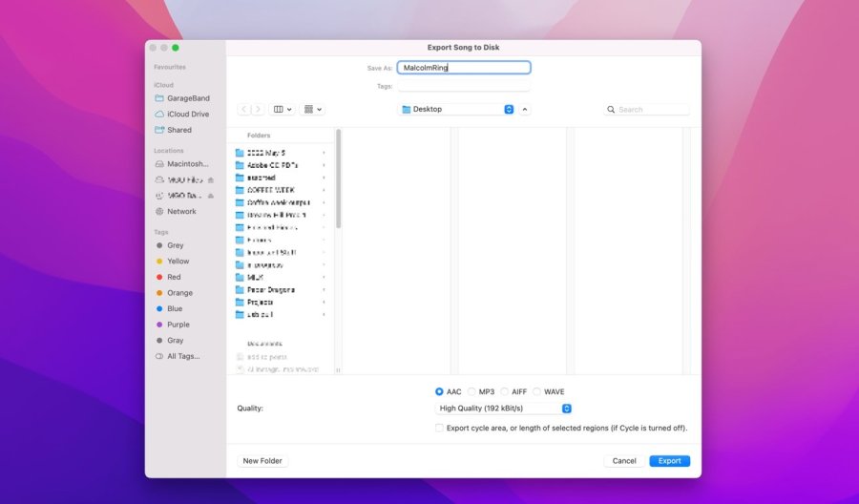Filter by the Red tag

point(168,277)
